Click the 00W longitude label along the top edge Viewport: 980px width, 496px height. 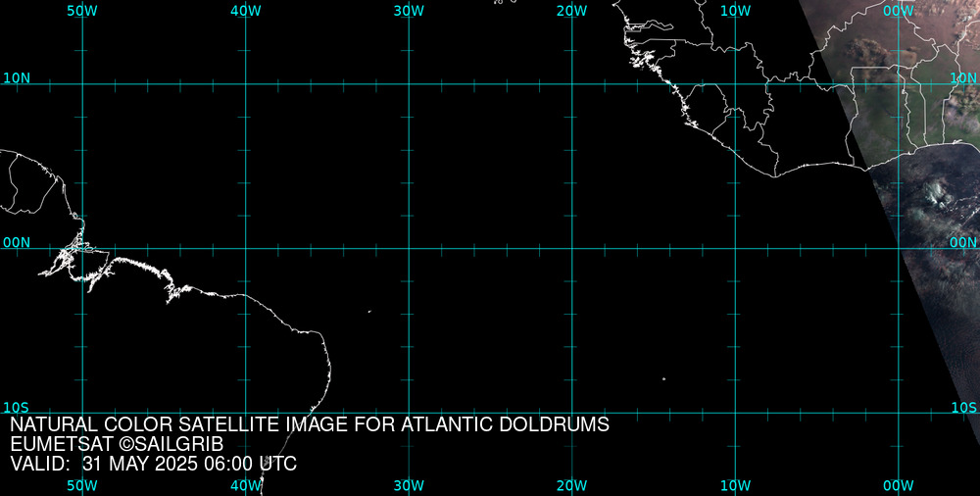[x=899, y=11]
